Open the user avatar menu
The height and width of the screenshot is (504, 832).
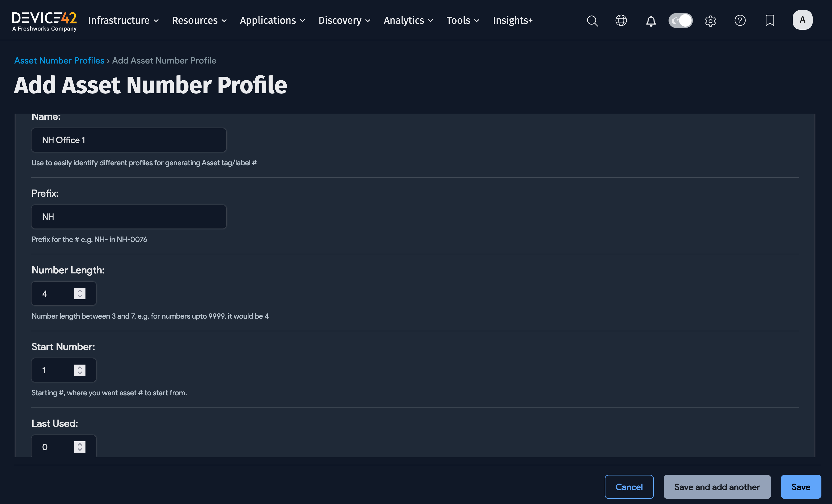tap(803, 20)
